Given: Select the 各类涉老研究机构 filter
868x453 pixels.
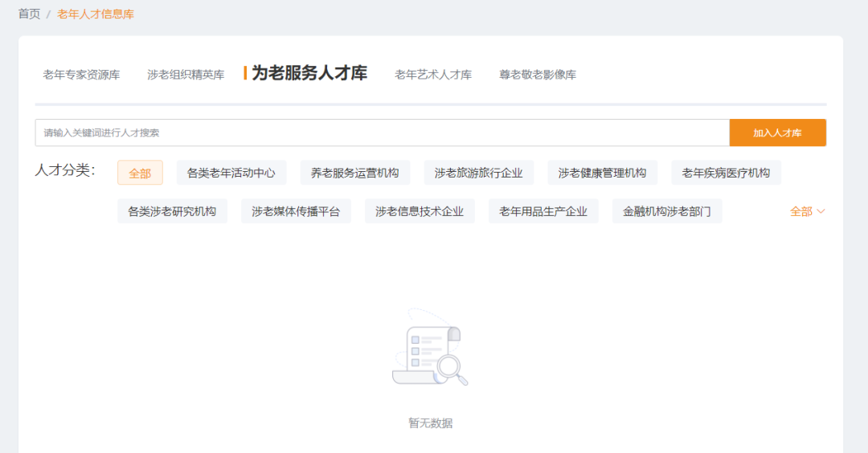Looking at the screenshot, I should click(172, 211).
